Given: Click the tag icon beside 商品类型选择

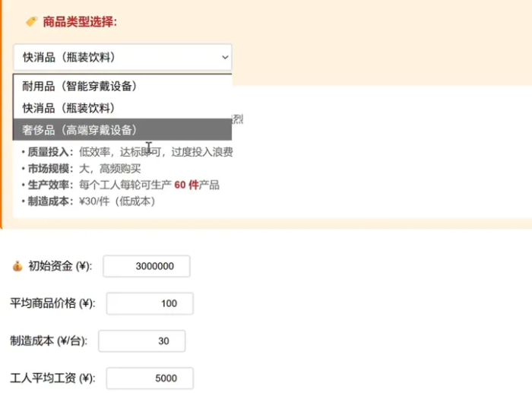Looking at the screenshot, I should 32,22.
